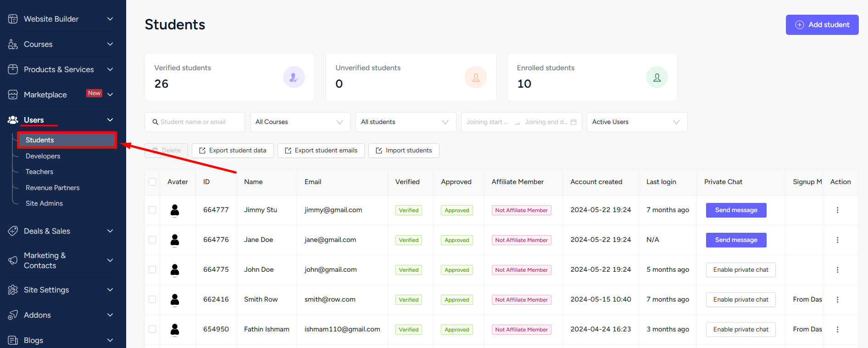Send message to Jane Doe

click(736, 240)
